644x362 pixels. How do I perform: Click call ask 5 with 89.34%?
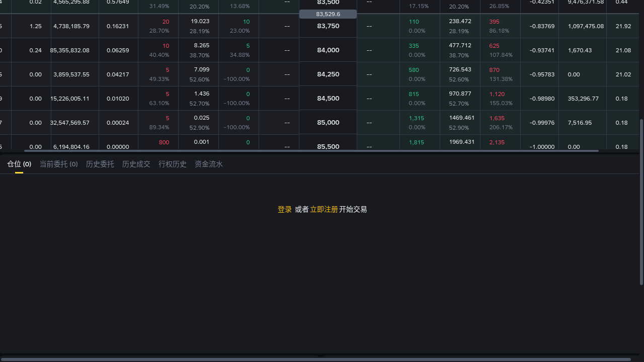click(x=158, y=123)
